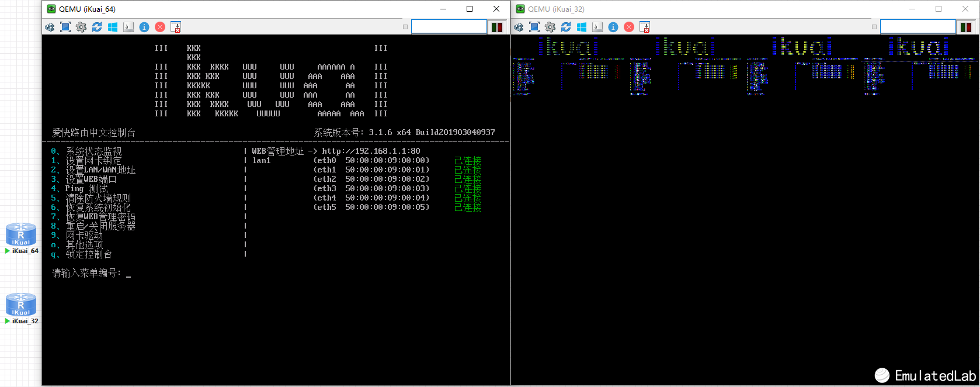Click the green-red indicator in iKuai_32 toolbar

(x=966, y=27)
